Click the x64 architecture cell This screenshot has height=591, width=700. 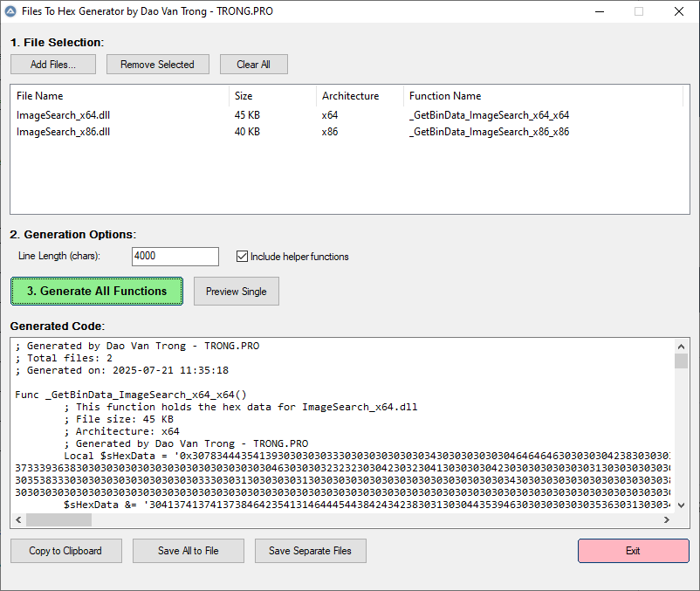point(330,115)
